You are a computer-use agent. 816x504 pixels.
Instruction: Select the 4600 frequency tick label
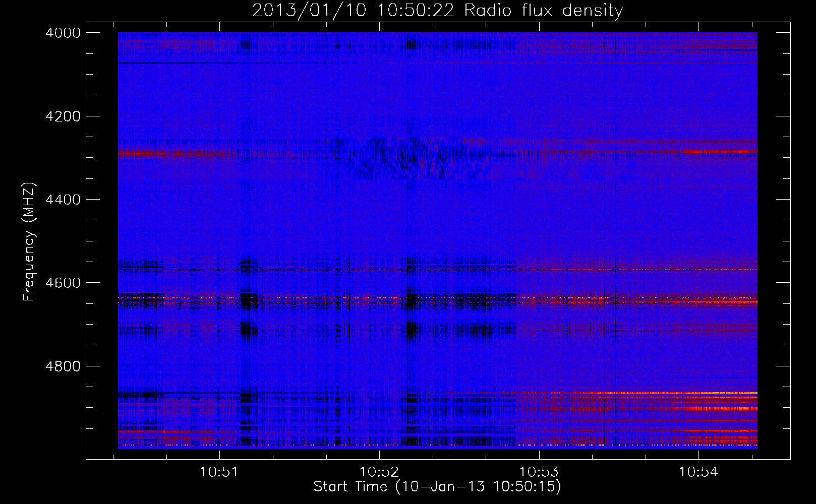tap(63, 283)
